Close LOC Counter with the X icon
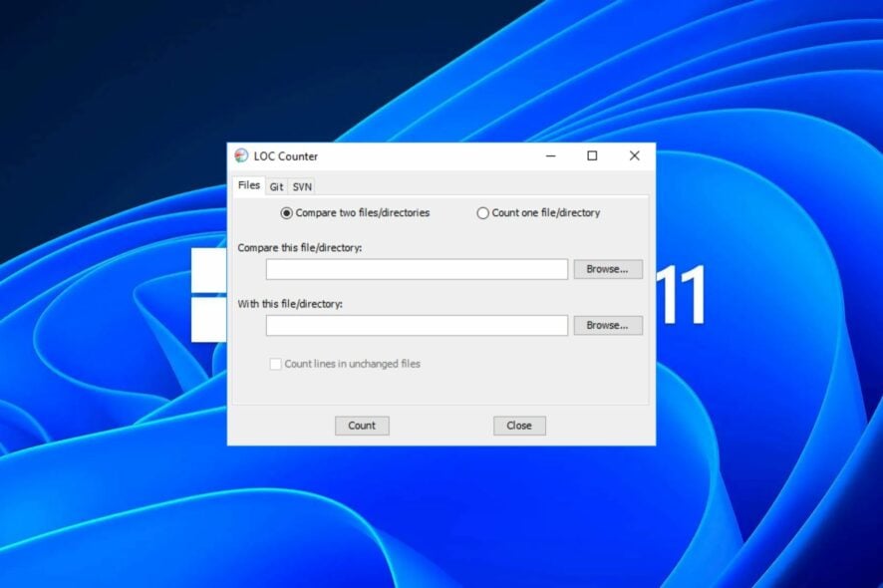This screenshot has height=588, width=883. click(634, 156)
